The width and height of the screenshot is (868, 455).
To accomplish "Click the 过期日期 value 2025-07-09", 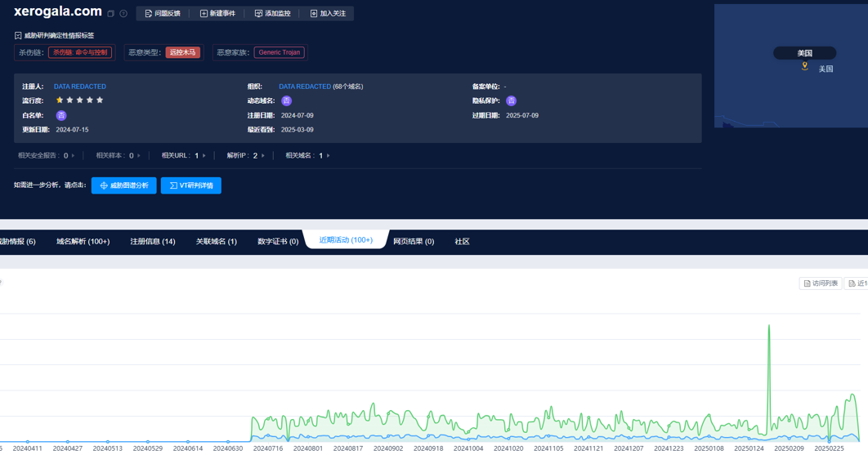I will point(522,115).
